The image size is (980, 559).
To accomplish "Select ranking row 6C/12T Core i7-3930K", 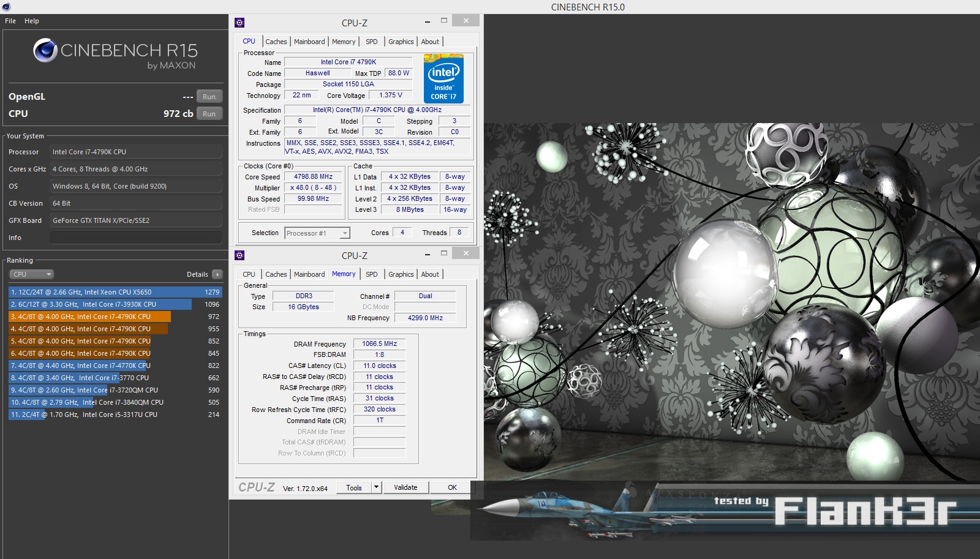I will pos(115,304).
